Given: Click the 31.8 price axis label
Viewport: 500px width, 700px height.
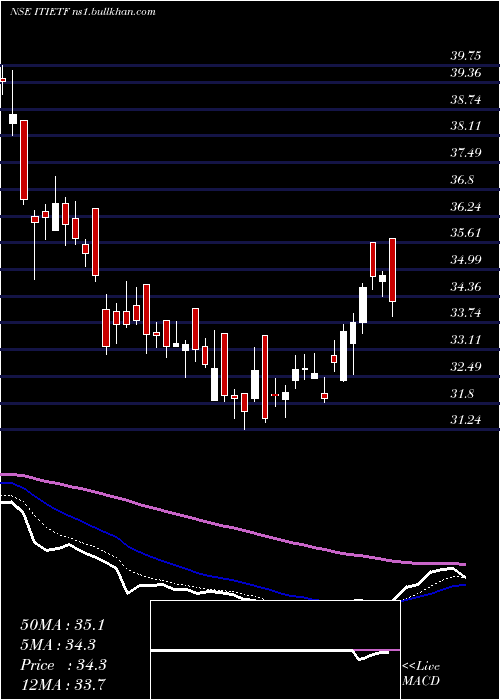Looking at the screenshot, I should (x=462, y=394).
